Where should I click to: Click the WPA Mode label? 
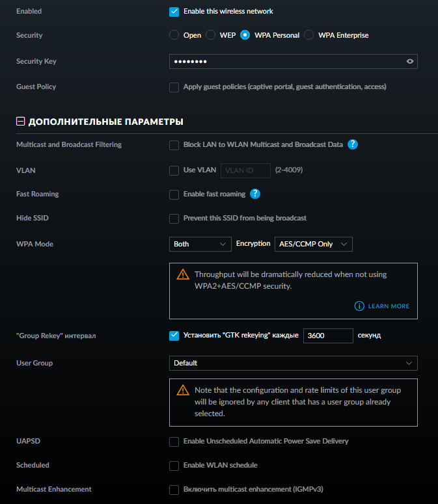tap(34, 245)
